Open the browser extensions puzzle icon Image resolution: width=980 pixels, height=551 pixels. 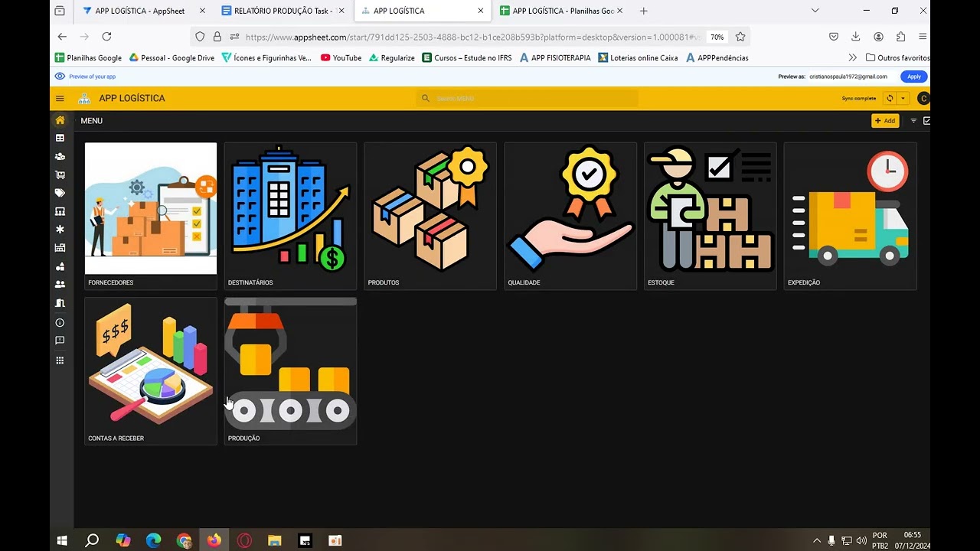(x=900, y=37)
